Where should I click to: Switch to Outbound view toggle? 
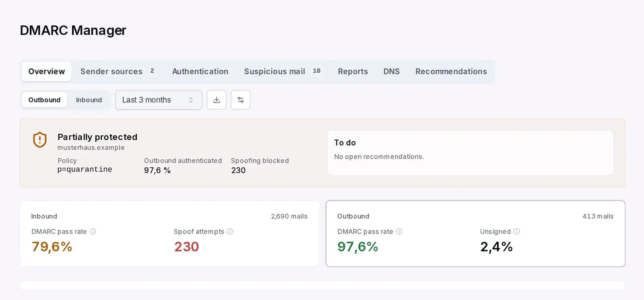(44, 100)
